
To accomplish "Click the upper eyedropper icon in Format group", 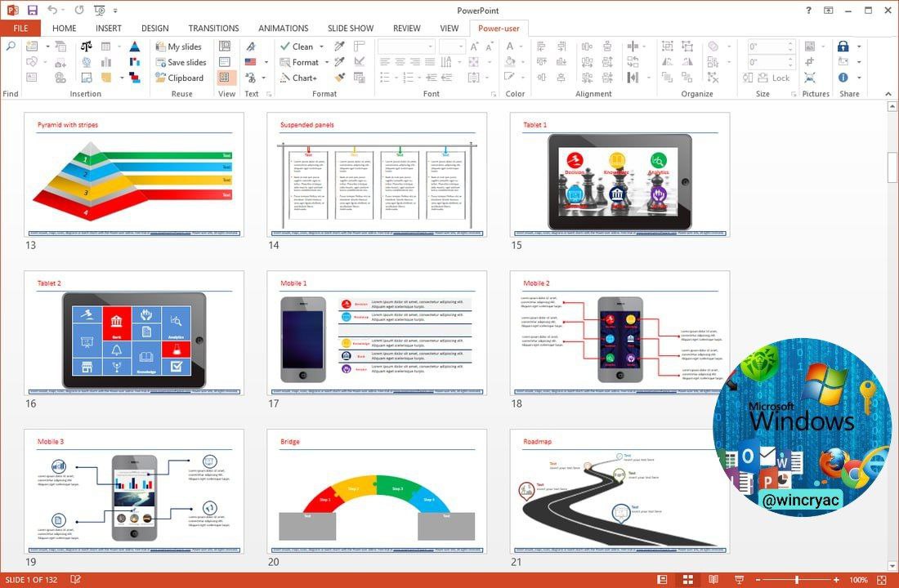I will point(340,47).
